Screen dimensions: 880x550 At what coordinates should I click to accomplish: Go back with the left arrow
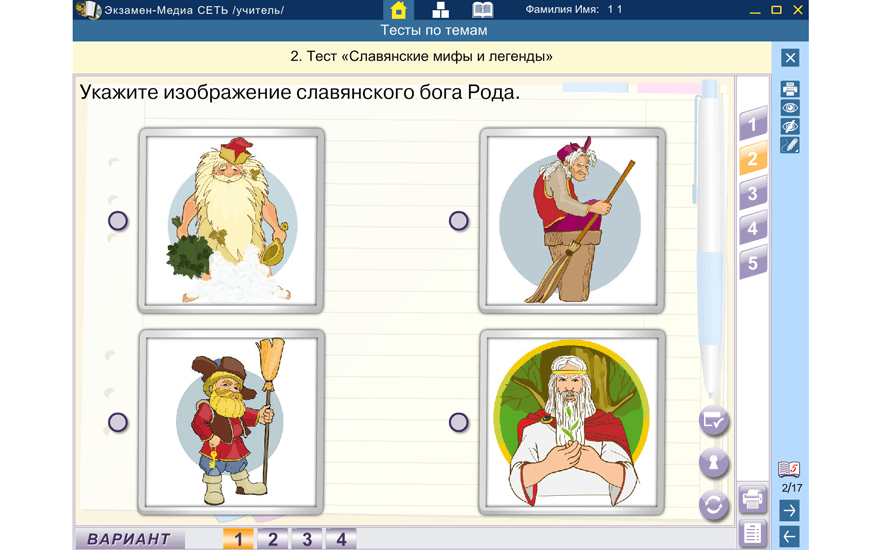[790, 537]
